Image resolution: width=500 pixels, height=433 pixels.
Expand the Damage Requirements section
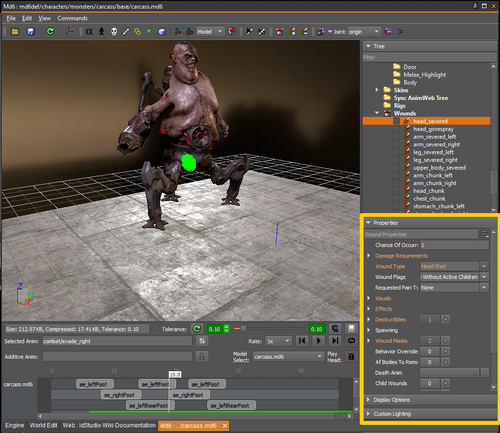click(x=369, y=256)
